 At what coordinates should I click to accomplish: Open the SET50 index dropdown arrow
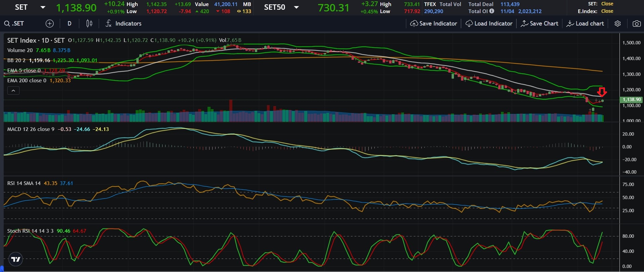pos(296,7)
